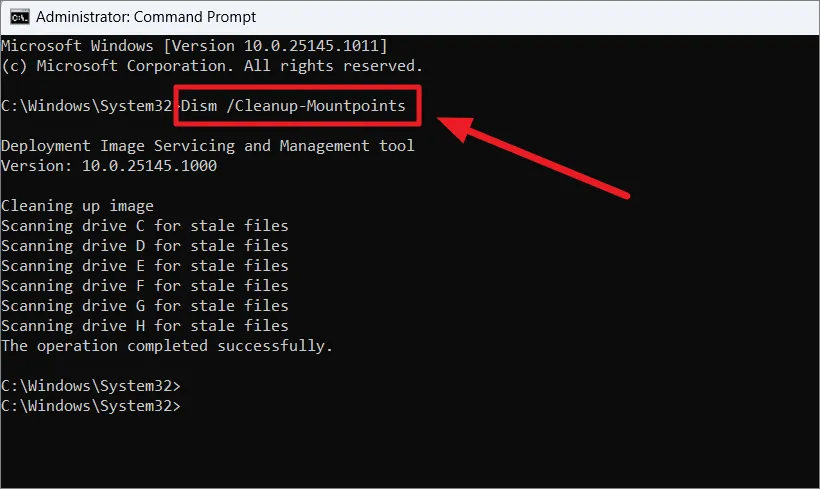Click the "Version: 10.0.25145.1000" line

tap(108, 166)
